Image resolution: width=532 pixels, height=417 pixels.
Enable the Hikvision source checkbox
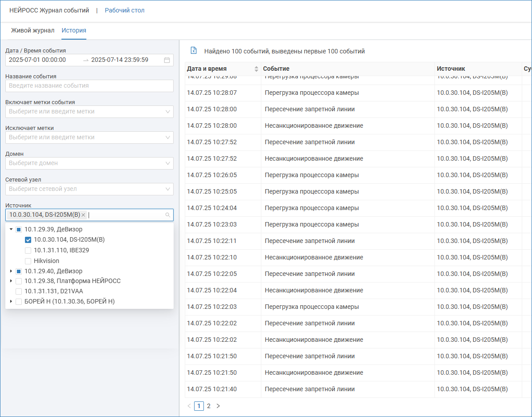point(28,261)
